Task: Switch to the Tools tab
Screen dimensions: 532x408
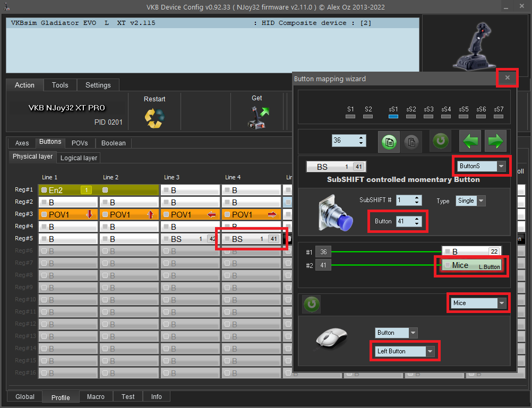Action: [60, 85]
